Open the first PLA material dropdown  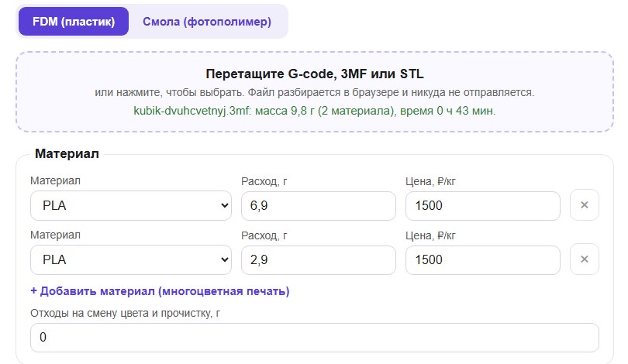point(131,205)
